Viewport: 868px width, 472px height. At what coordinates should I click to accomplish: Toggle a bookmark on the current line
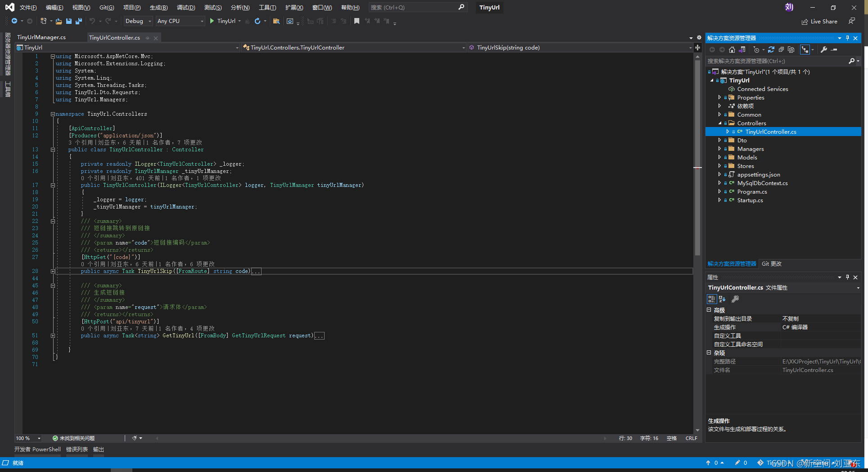(x=357, y=21)
